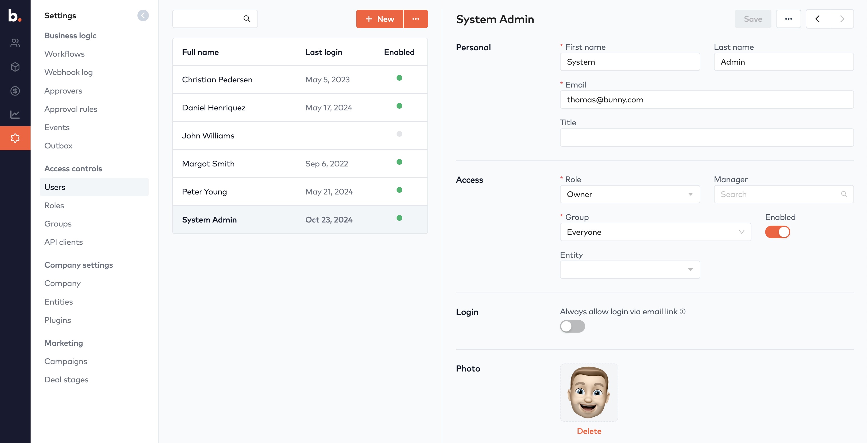The image size is (868, 443).
Task: Sort by the Last login column header
Action: [323, 52]
